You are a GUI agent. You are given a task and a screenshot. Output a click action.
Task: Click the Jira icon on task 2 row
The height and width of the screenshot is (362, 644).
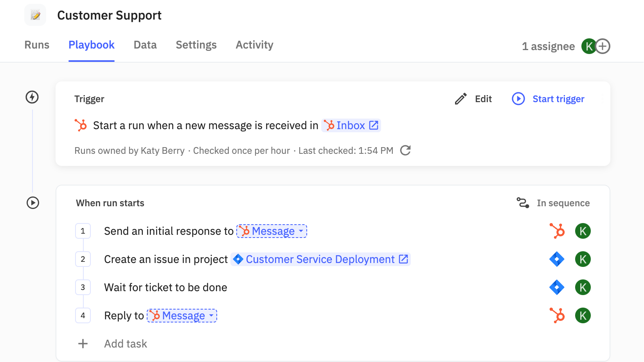click(557, 259)
